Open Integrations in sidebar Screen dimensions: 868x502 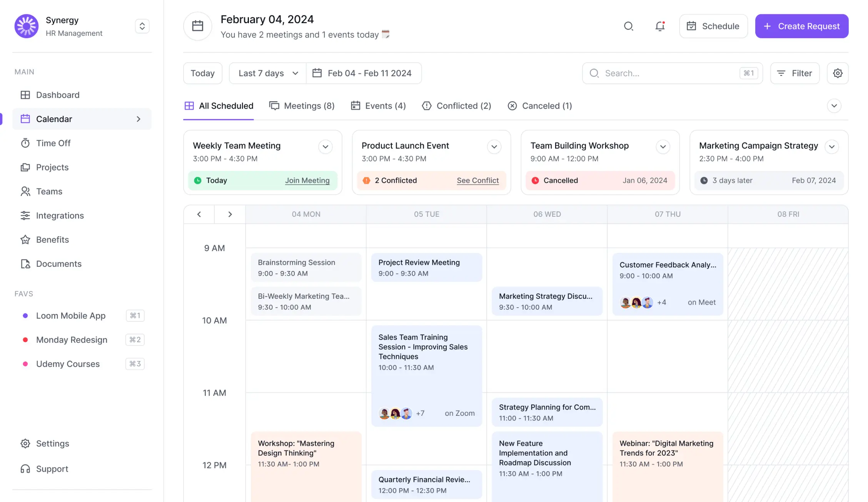tap(60, 216)
